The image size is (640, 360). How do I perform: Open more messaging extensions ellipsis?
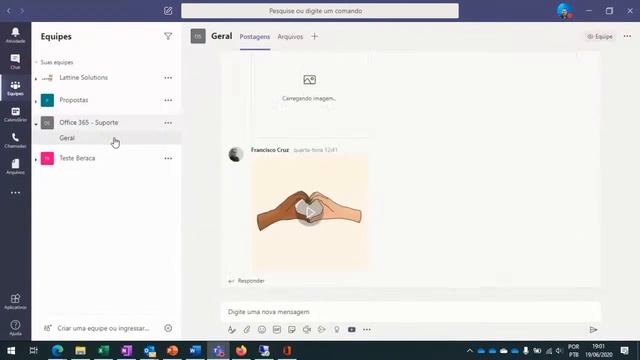(x=367, y=329)
